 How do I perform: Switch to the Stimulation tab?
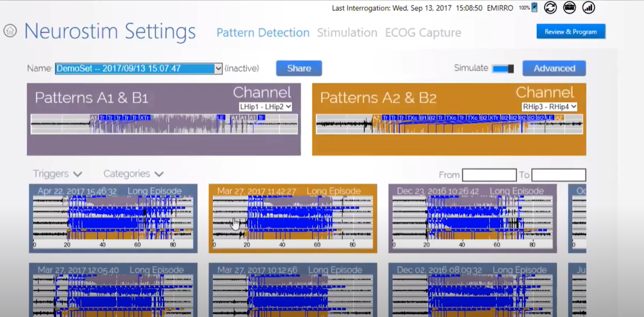point(347,33)
